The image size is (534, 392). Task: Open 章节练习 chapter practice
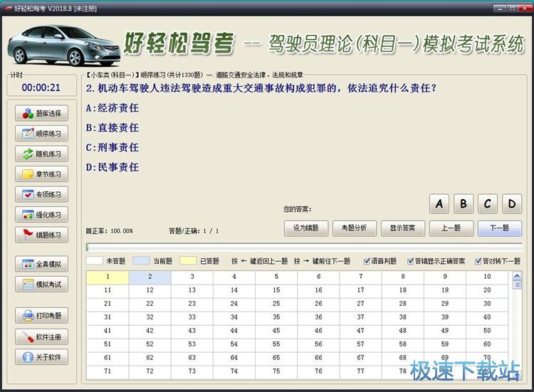(42, 174)
